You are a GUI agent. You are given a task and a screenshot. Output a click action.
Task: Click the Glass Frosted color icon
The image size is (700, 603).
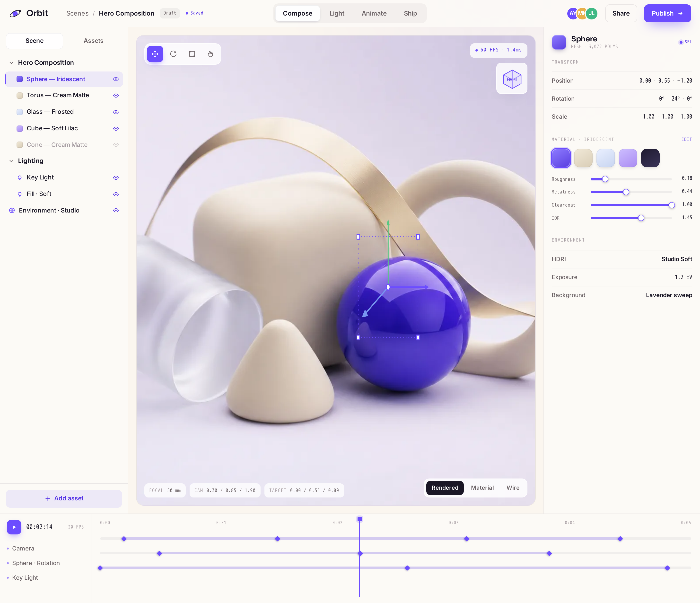tap(20, 112)
